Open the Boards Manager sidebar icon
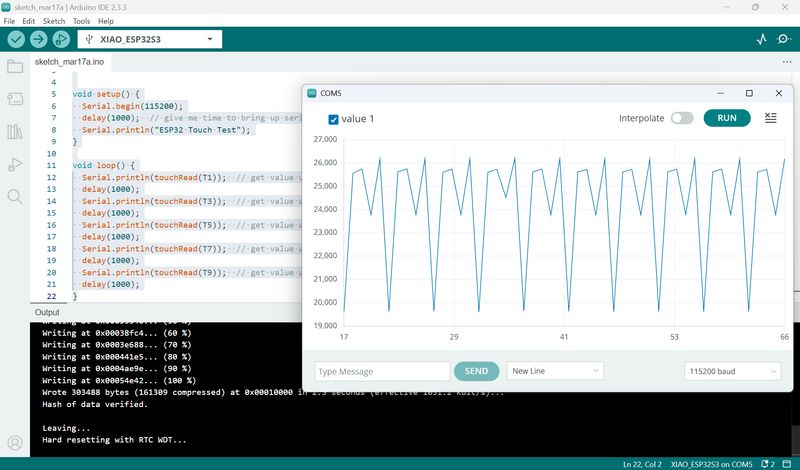The width and height of the screenshot is (800, 470). (15, 98)
